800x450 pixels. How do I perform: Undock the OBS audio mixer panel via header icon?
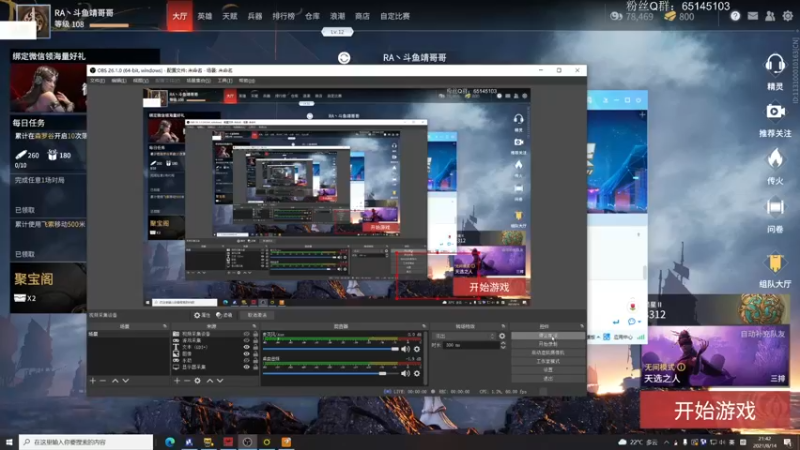pyautogui.click(x=424, y=326)
